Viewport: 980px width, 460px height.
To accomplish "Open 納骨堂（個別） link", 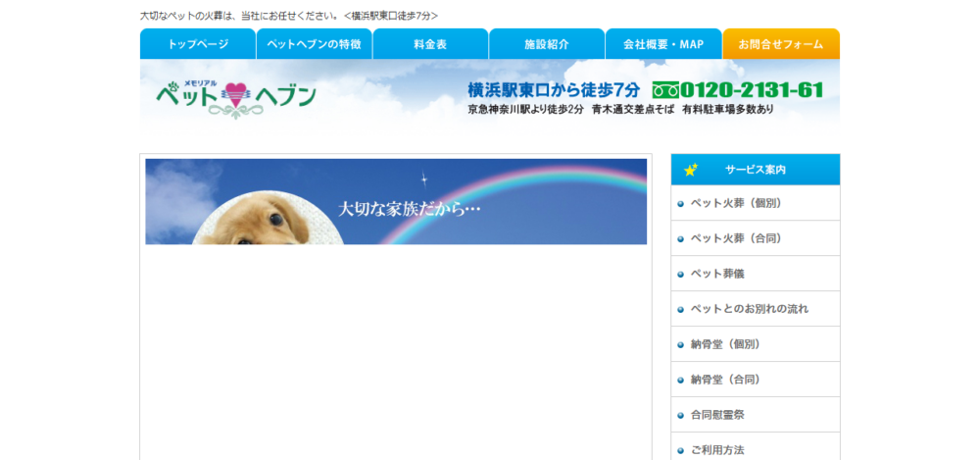I will click(756, 343).
